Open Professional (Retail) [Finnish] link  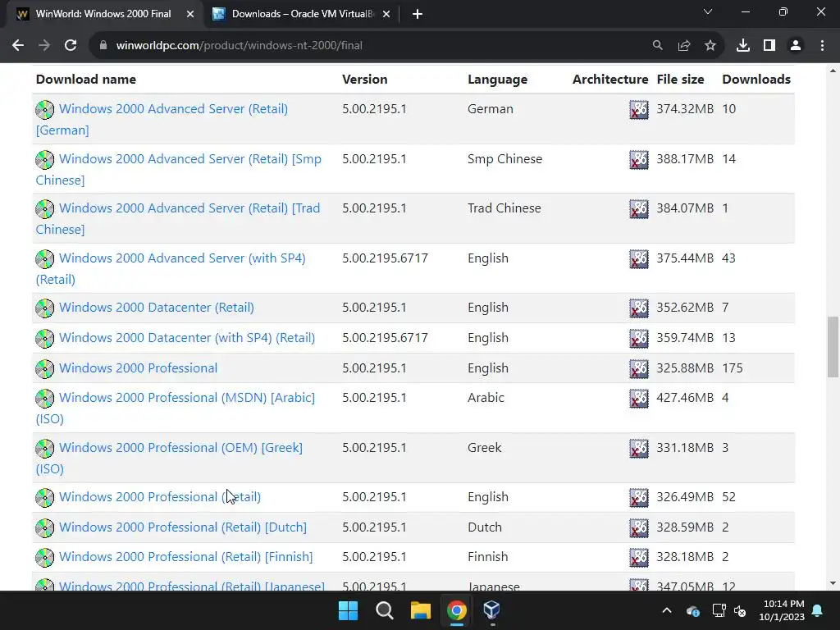186,557
